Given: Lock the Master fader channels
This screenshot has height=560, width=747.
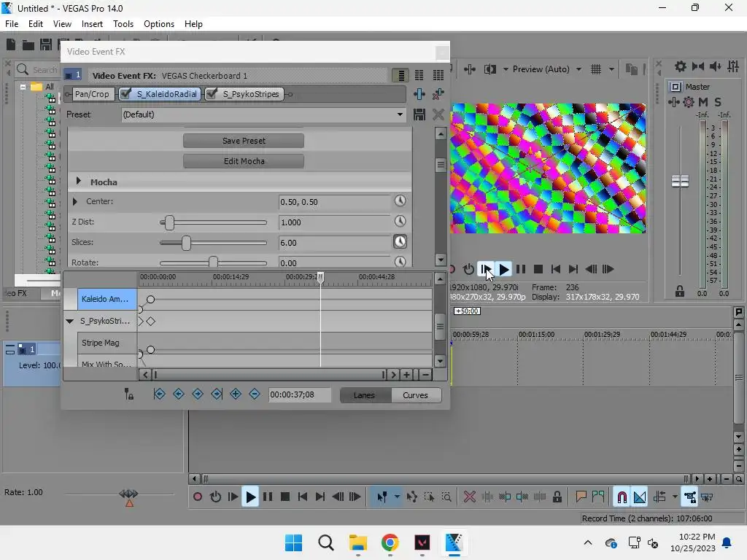Looking at the screenshot, I should tap(680, 291).
